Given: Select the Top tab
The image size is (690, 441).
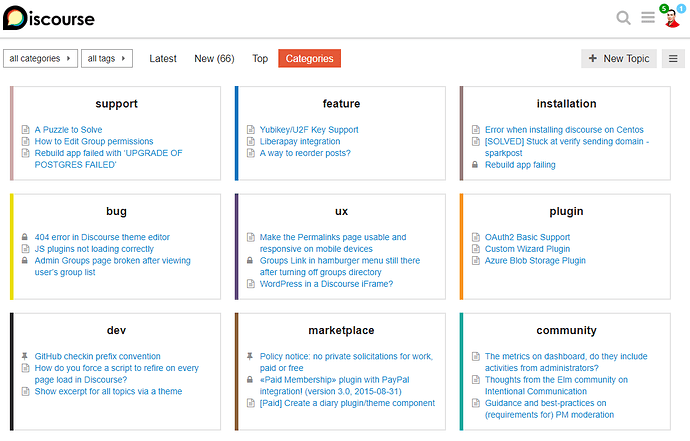Looking at the screenshot, I should [260, 59].
